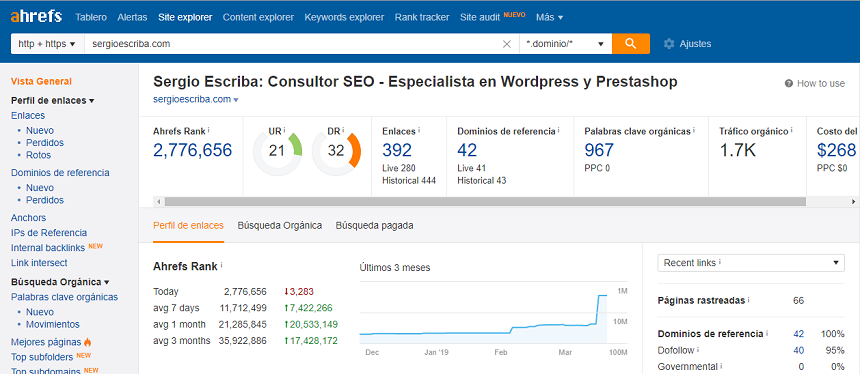Click the metrics horizontal scrollbar thumb
This screenshot has height=374, width=860.
click(485, 202)
